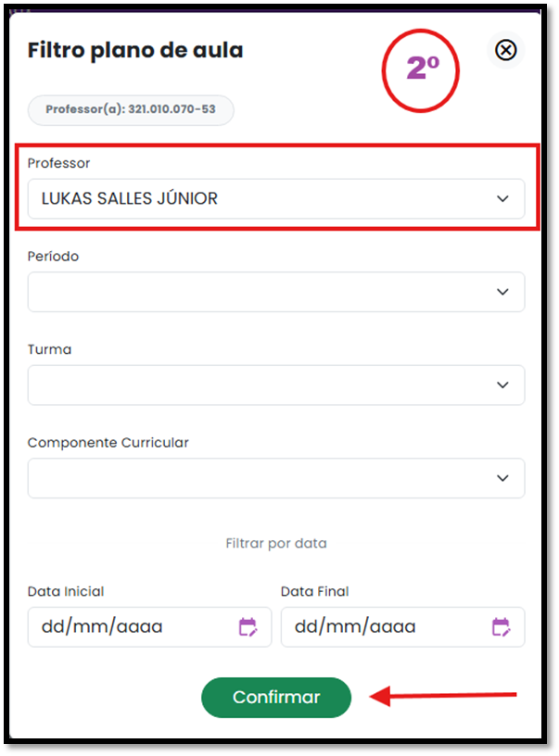Click the chevron arrow in Professor field
This screenshot has width=559, height=756.
tap(502, 198)
